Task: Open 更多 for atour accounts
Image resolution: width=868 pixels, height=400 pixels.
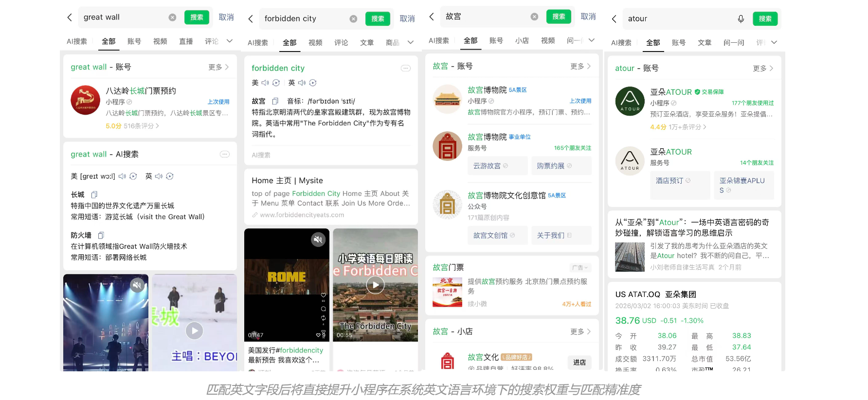Action: [x=763, y=69]
